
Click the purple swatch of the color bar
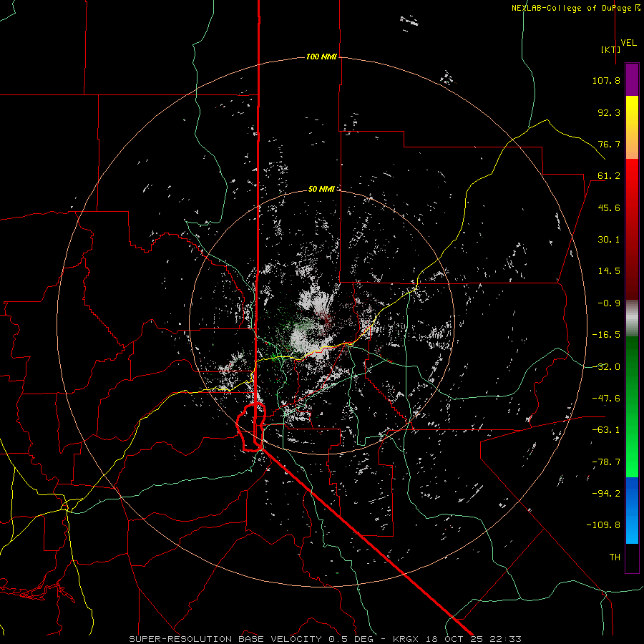pos(632,79)
